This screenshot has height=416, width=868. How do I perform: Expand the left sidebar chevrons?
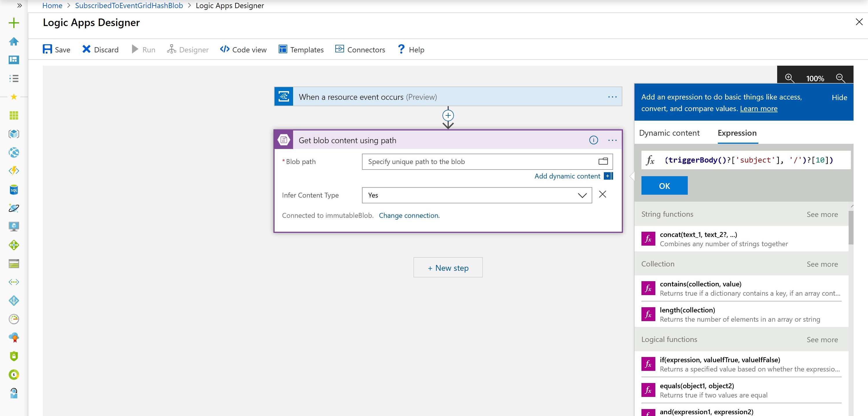pos(20,5)
